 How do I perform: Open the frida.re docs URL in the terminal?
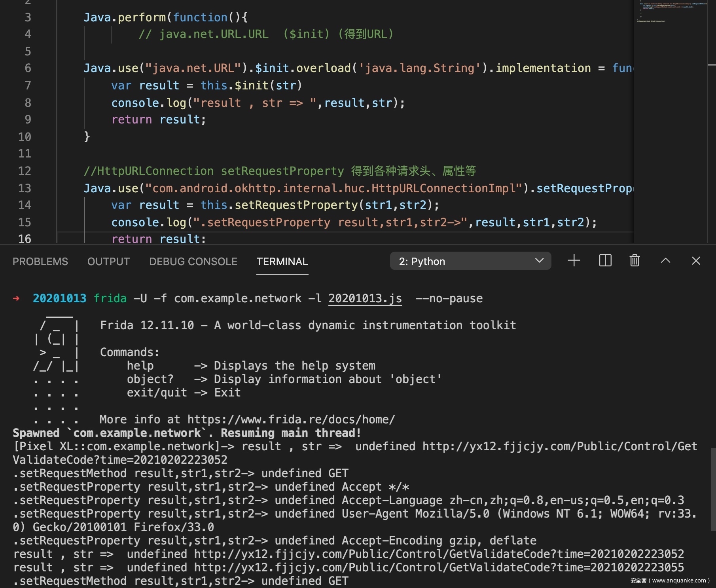[x=291, y=419]
